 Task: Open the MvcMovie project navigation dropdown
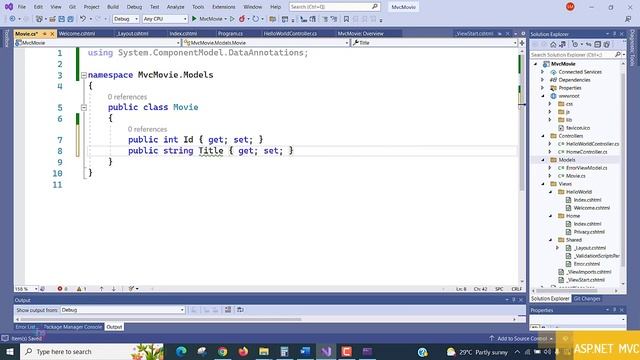98,42
